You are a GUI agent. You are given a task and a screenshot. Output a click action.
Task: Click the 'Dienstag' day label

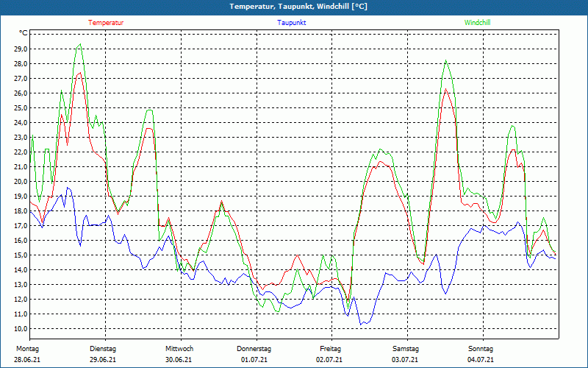pos(103,349)
